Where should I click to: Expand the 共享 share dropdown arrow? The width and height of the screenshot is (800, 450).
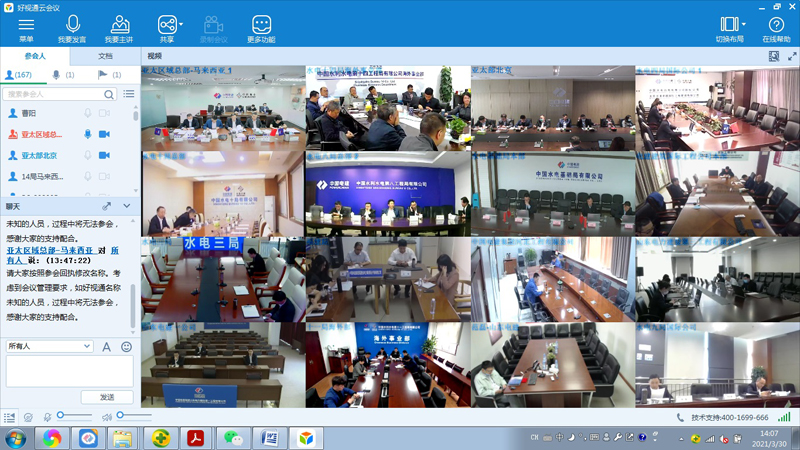click(181, 22)
